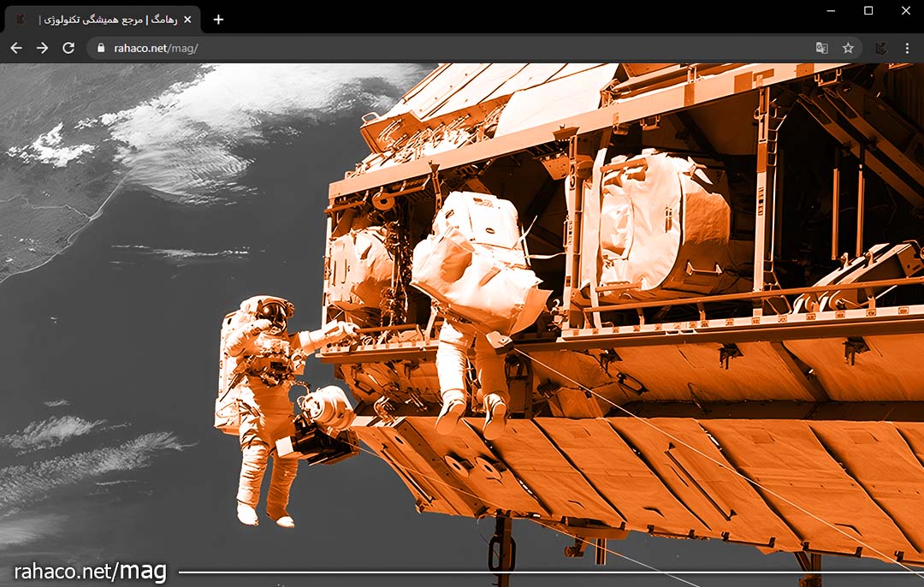Viewport: 924px width, 587px height.
Task: Minimize the browser window
Action: pos(830,10)
